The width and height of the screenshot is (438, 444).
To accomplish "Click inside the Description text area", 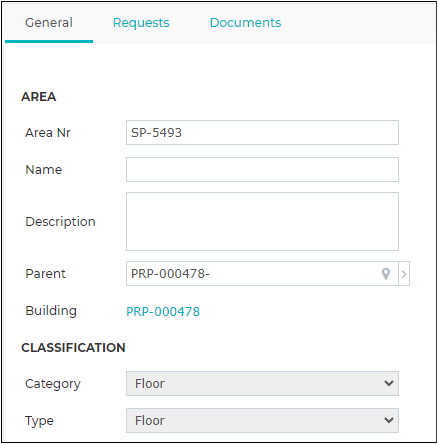I will [262, 221].
